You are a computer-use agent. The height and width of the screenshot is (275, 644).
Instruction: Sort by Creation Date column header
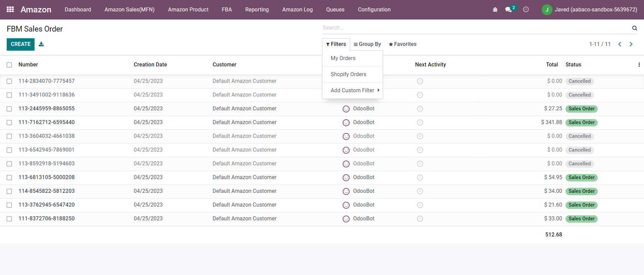pos(150,65)
